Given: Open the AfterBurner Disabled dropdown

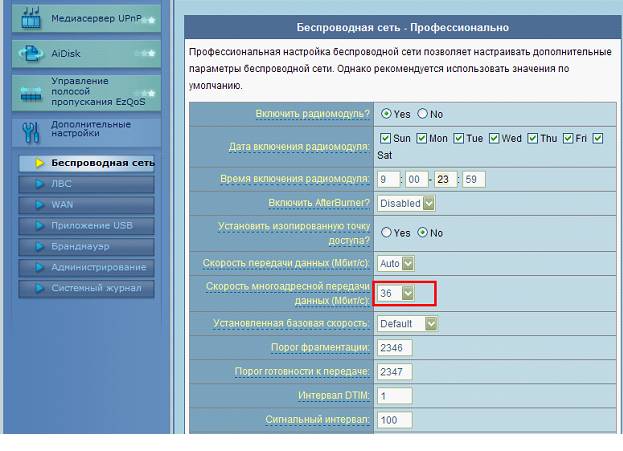Looking at the screenshot, I should (407, 203).
